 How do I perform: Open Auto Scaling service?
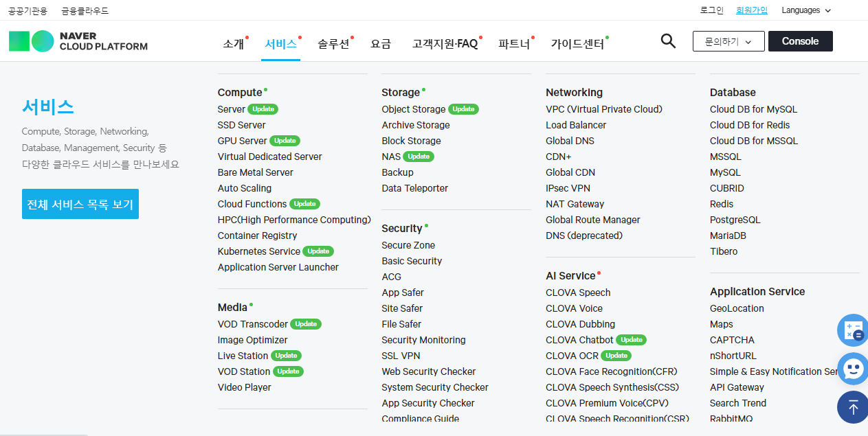(245, 188)
